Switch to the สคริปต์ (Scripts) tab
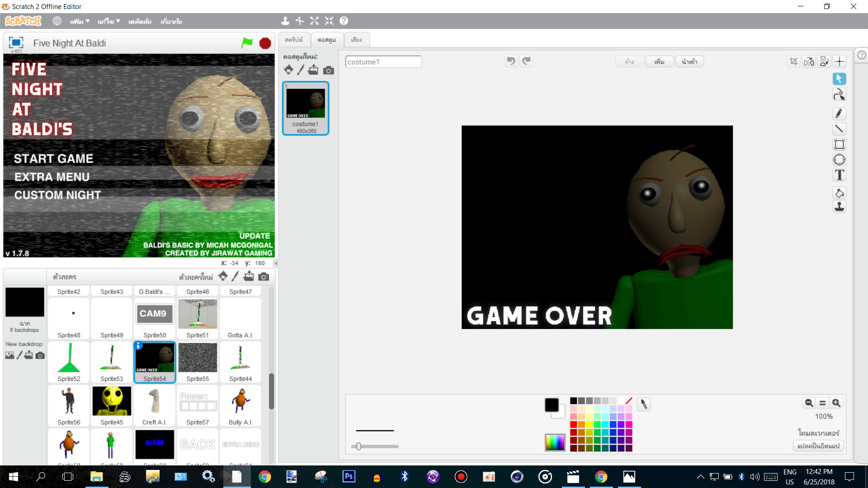 point(294,40)
